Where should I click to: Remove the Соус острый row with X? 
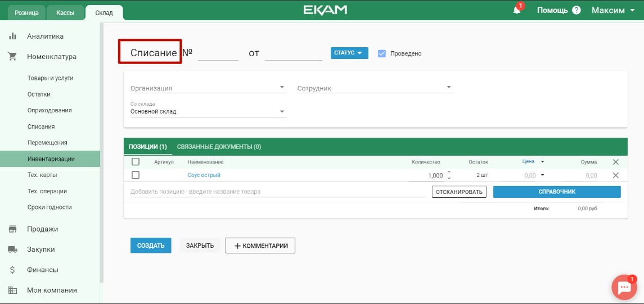pos(616,175)
